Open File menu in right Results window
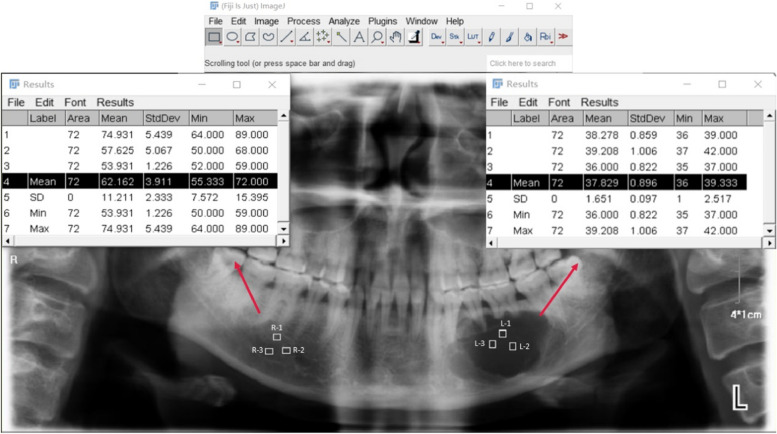 pyautogui.click(x=499, y=103)
